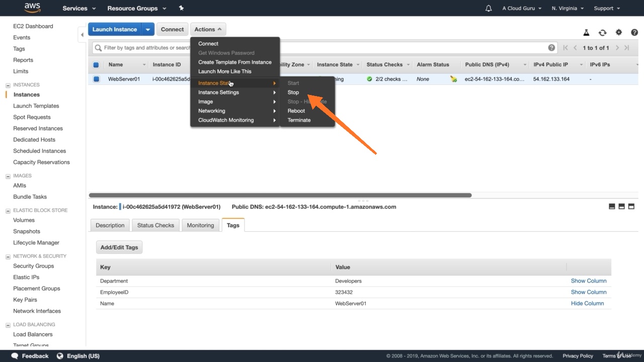
Task: Open the Launch Instance split-button dropdown
Action: tap(148, 29)
